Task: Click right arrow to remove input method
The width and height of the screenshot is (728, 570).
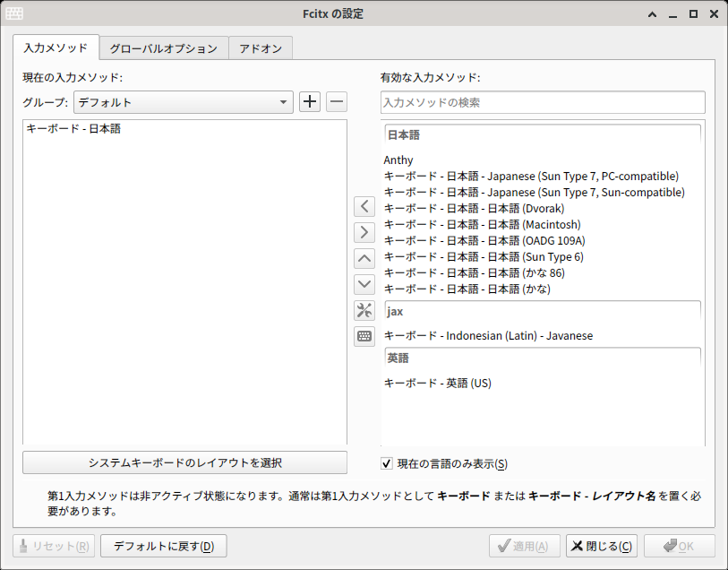Action: [x=364, y=232]
